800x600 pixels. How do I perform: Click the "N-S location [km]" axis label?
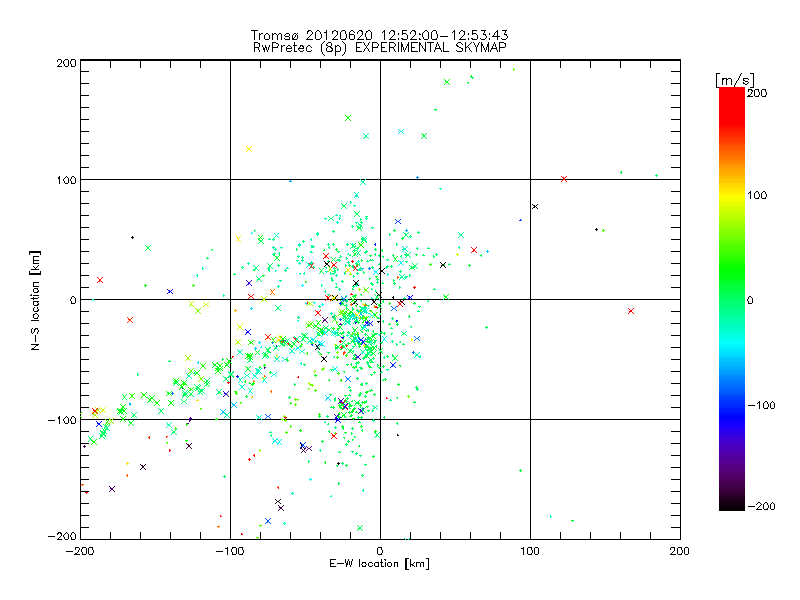tap(35, 300)
